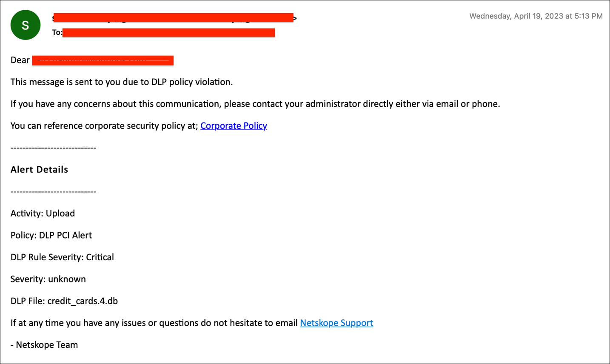Image resolution: width=610 pixels, height=364 pixels.
Task: Click the 'You can reference corporate security' text
Action: [x=104, y=126]
